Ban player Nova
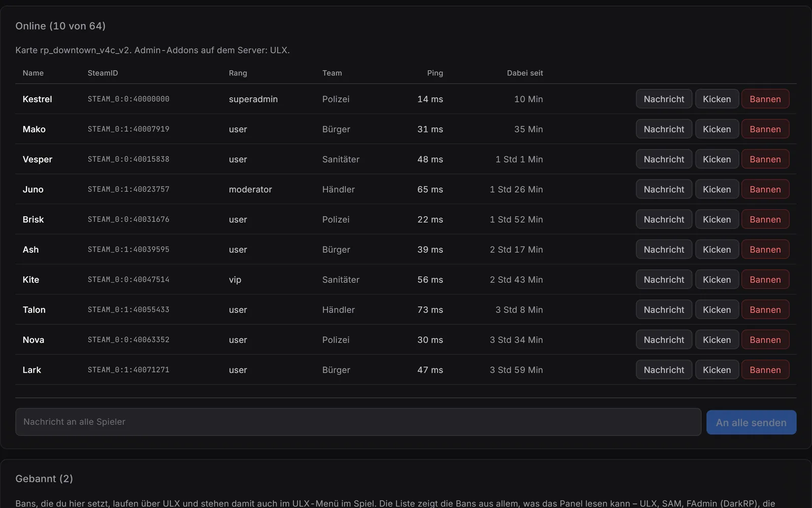Screen dimensions: 812x508 765,340
